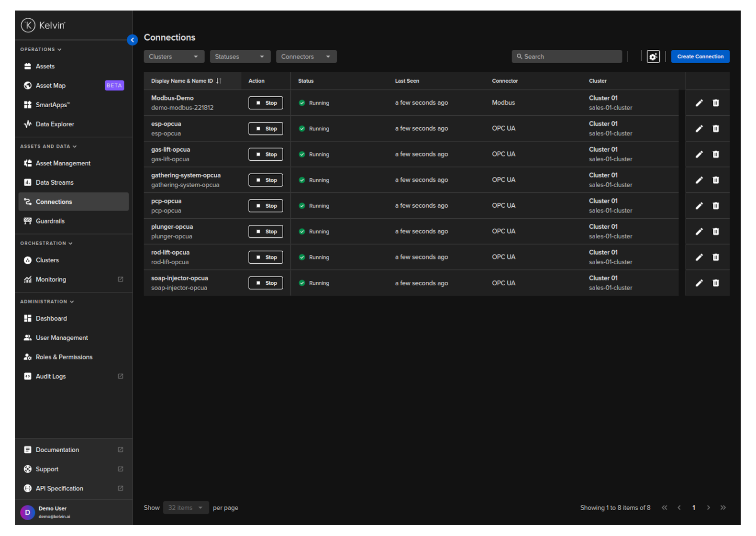Click the edit pencil for Modbus-Demo connection
Viewport: 756px width, 536px height.
click(x=699, y=103)
